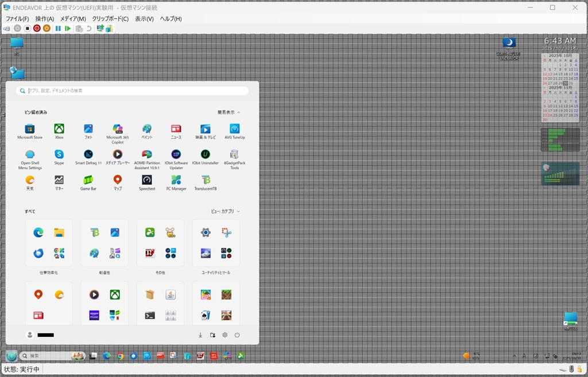
Task: Open File Explorer in the 仕事効率化 category
Action: pos(59,233)
